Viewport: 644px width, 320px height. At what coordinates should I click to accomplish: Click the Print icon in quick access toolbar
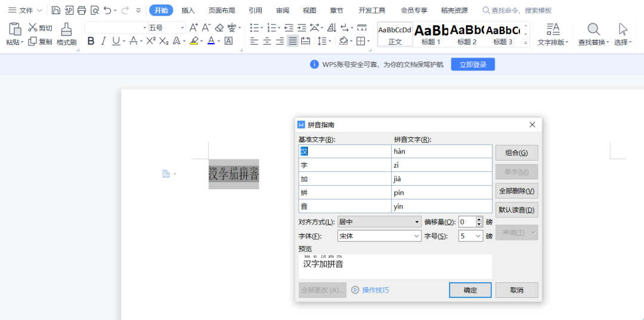click(x=82, y=10)
